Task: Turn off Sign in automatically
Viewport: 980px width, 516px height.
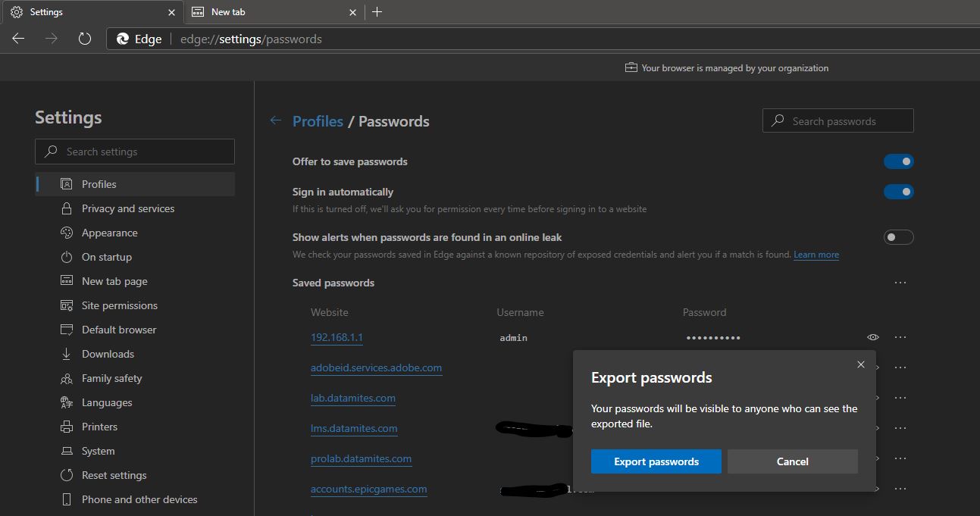Action: click(898, 191)
